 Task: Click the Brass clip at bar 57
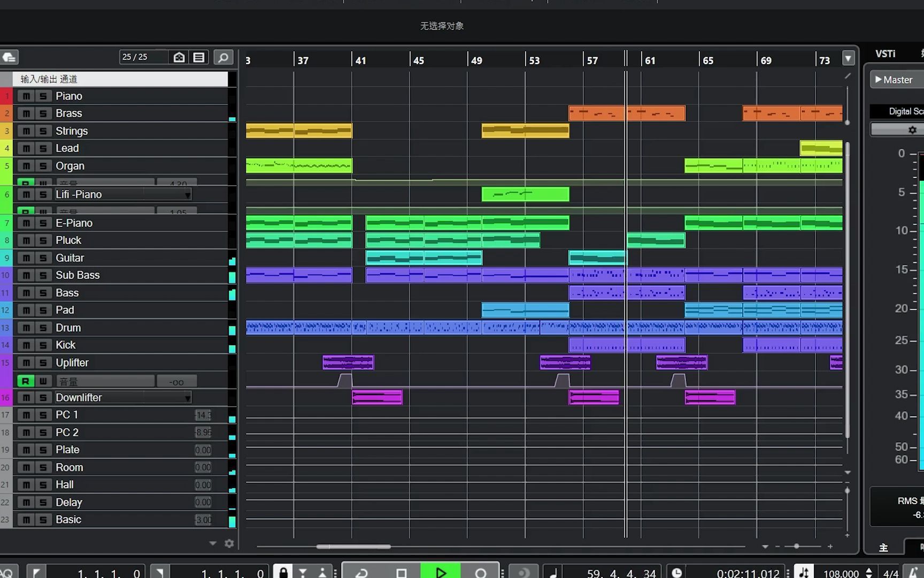[x=597, y=113]
